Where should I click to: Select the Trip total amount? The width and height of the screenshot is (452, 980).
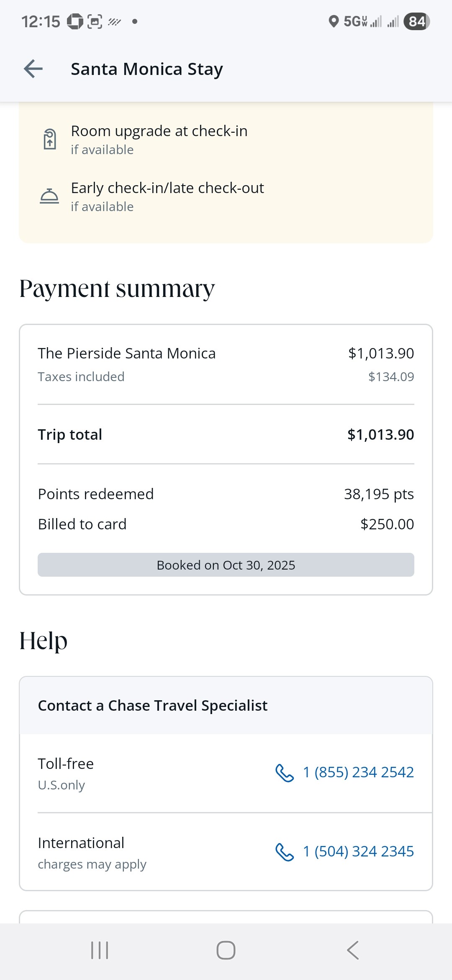click(380, 435)
